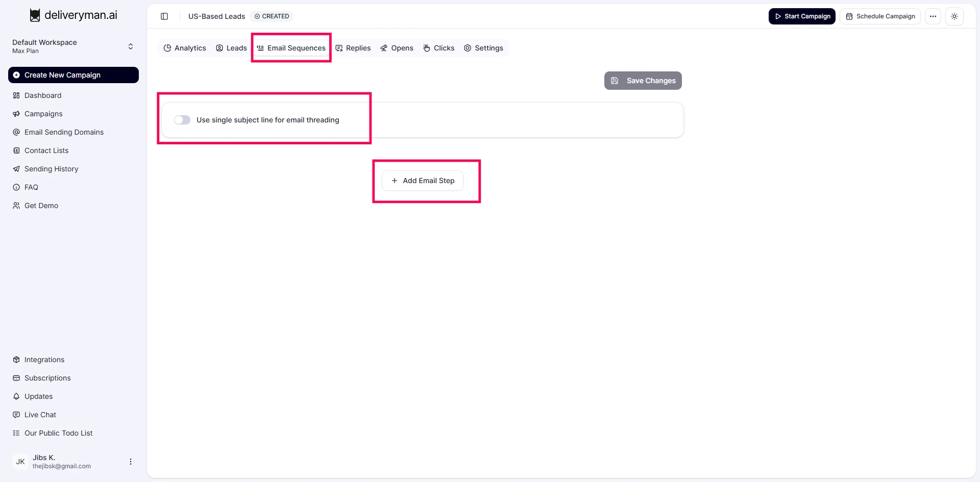Screen dimensions: 980x482
Task: Open the three-dot more options menu
Action: tap(933, 16)
